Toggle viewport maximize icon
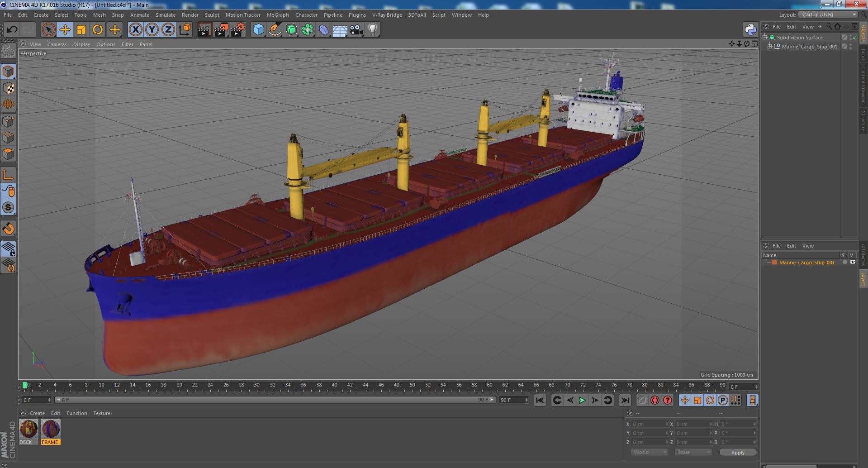 754,44
